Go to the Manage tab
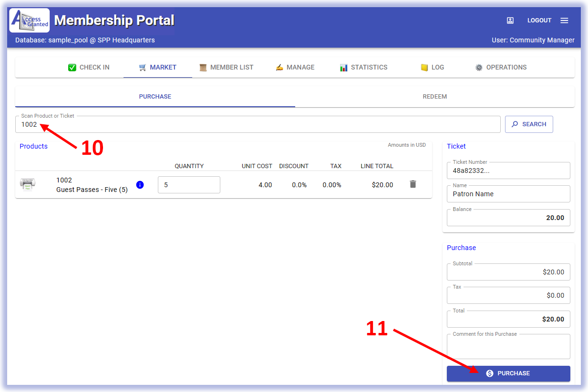The image size is (588, 392). [x=295, y=68]
